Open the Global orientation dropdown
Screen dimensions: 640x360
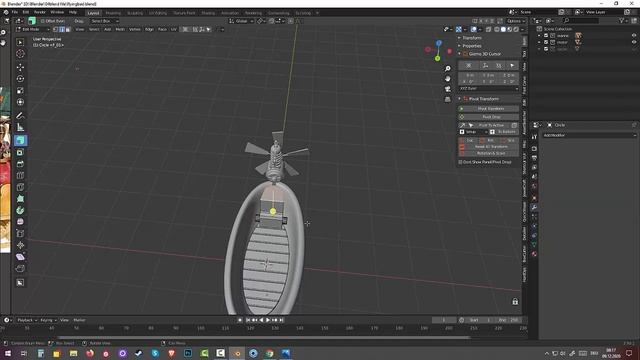pos(241,21)
